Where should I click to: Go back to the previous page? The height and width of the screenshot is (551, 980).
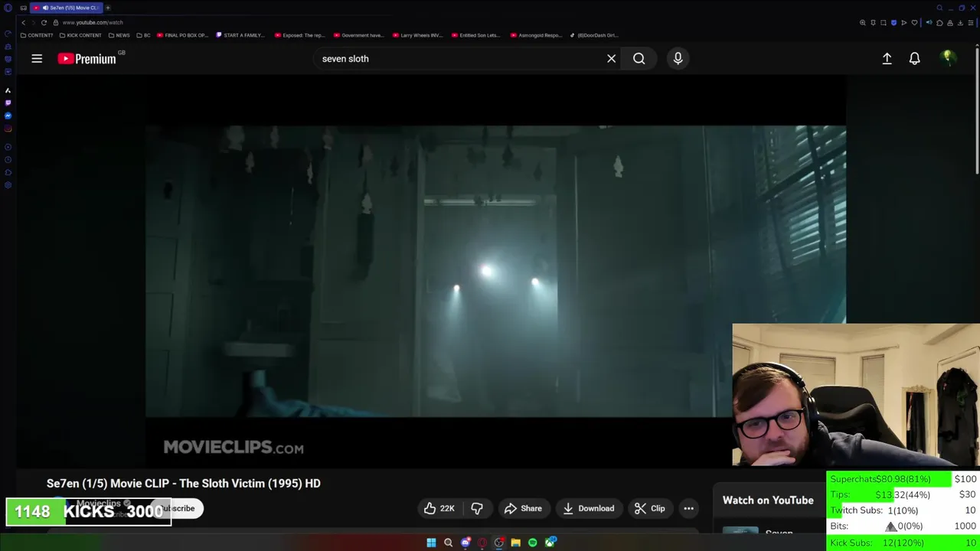[x=24, y=22]
